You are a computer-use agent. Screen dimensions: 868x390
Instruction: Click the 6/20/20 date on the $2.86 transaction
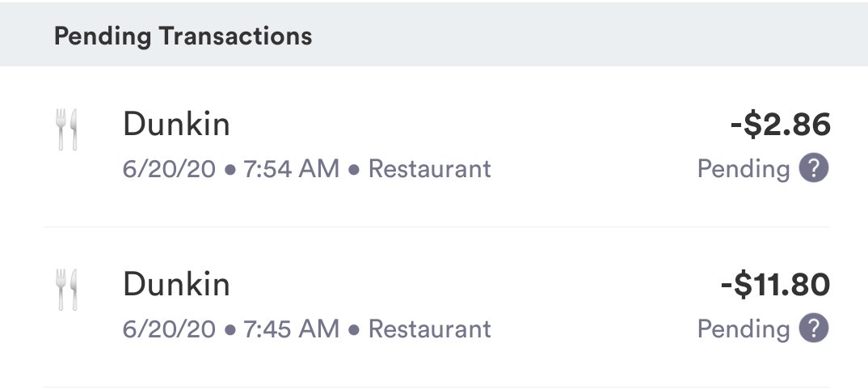click(169, 169)
